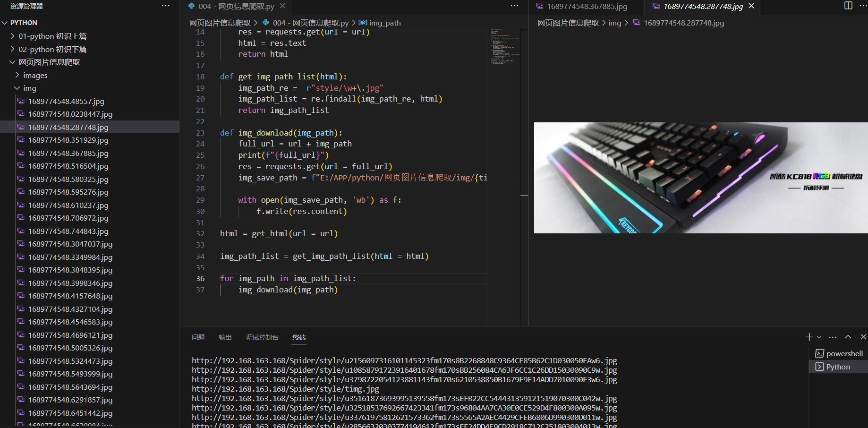Screen dimensions: 868x428
Task: Click image file icon of 1689774548.610237.jpg
Action: coord(21,205)
